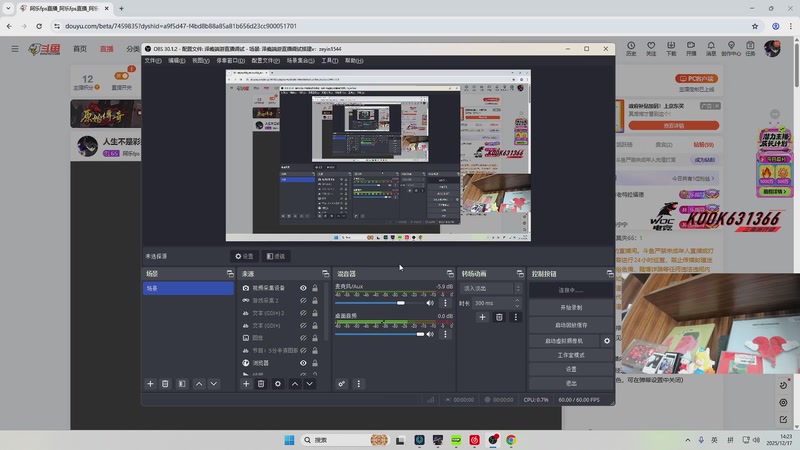
Task: Open three-dot menu for 桌面音频
Action: pos(446,334)
